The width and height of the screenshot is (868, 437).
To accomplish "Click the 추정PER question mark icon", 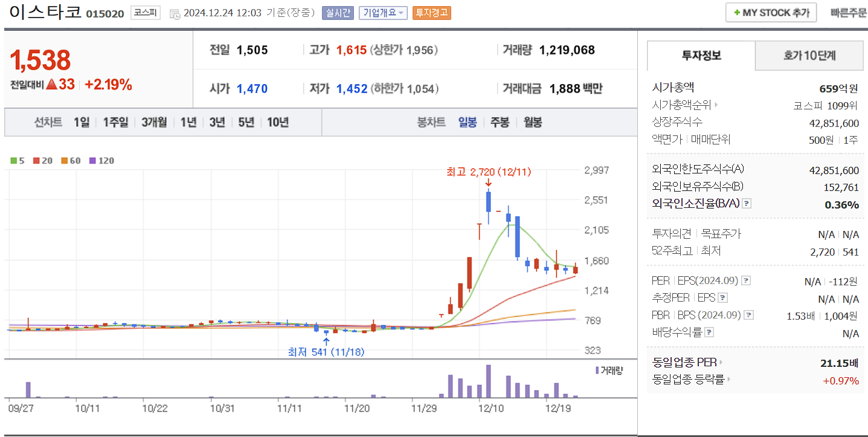I will pyautogui.click(x=722, y=297).
